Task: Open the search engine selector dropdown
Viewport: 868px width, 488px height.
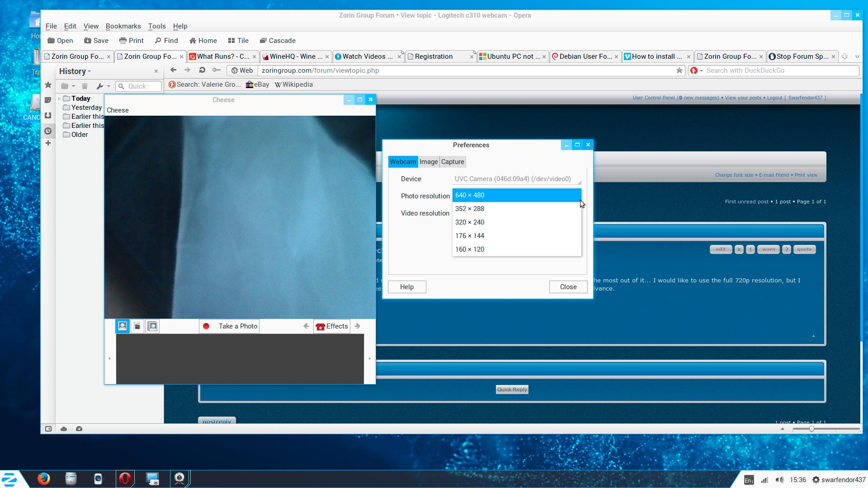Action: [x=697, y=70]
